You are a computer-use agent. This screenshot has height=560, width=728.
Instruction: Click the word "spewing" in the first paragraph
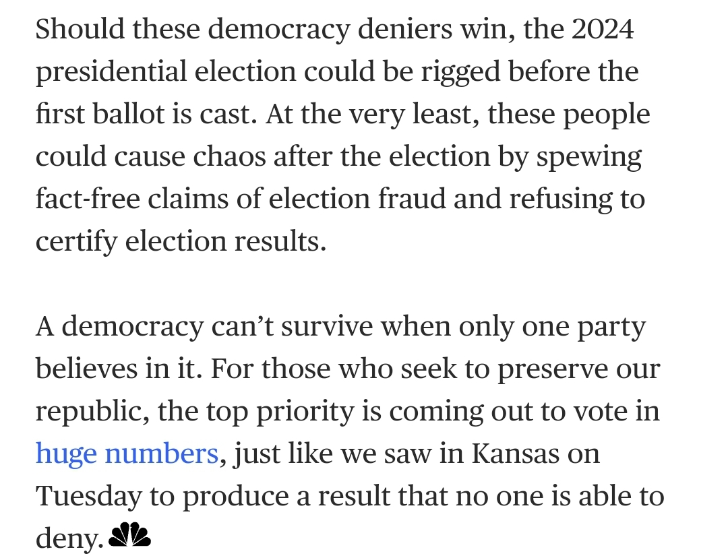coord(589,156)
